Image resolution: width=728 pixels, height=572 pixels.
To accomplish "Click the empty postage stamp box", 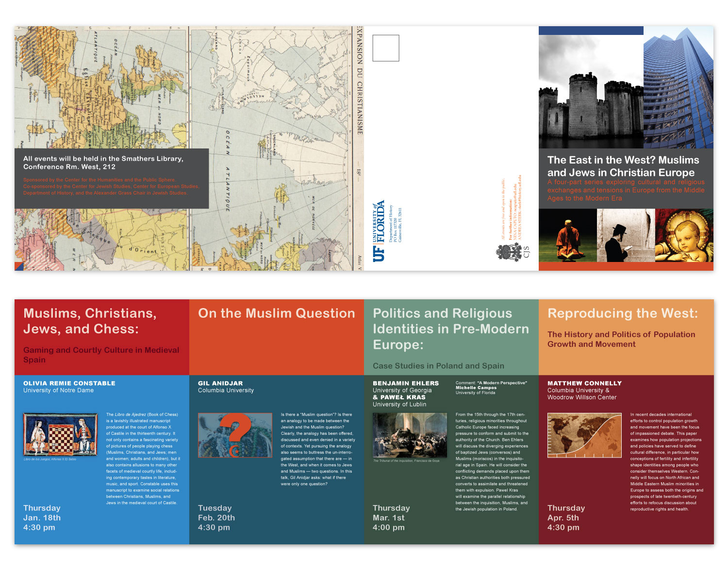I will 386,48.
